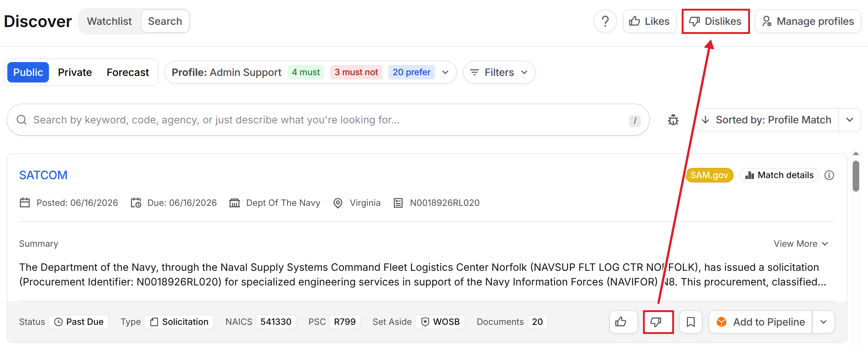Click the Dept Of The Navy agency
The width and height of the screenshot is (868, 346).
click(283, 203)
